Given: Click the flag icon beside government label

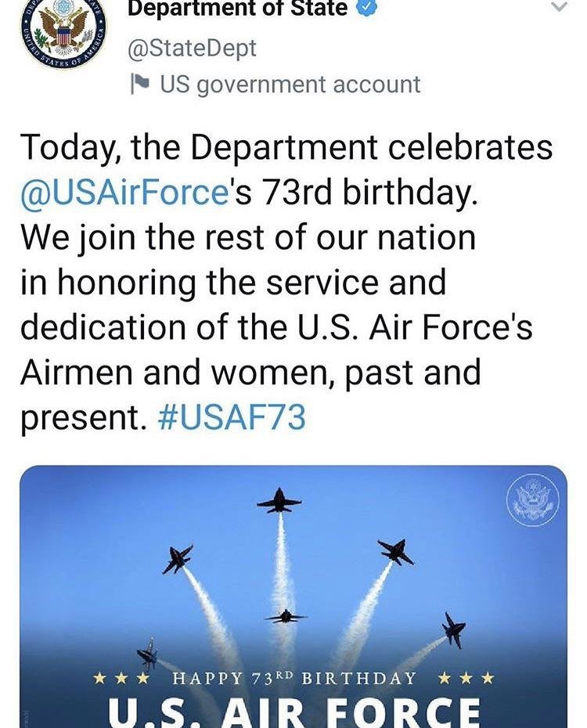Looking at the screenshot, I should (139, 84).
